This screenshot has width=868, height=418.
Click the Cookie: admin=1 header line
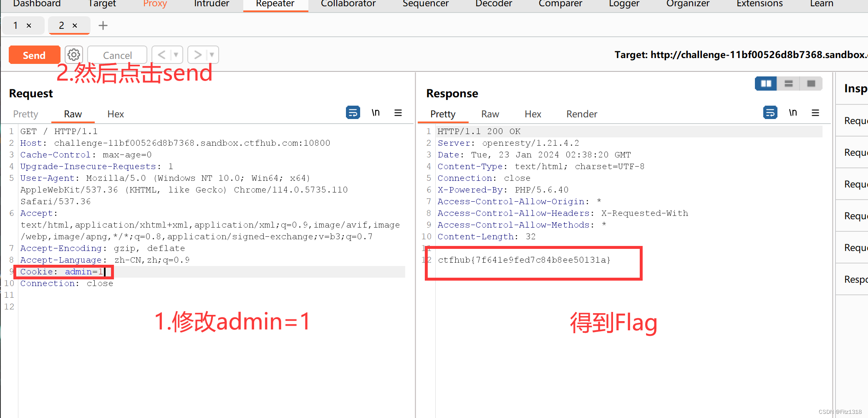62,272
